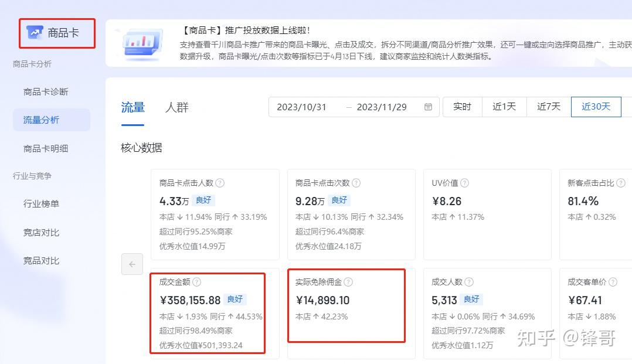Click the 商品卡 chart logo icon
Viewport: 632px width, 364px height.
(x=35, y=32)
